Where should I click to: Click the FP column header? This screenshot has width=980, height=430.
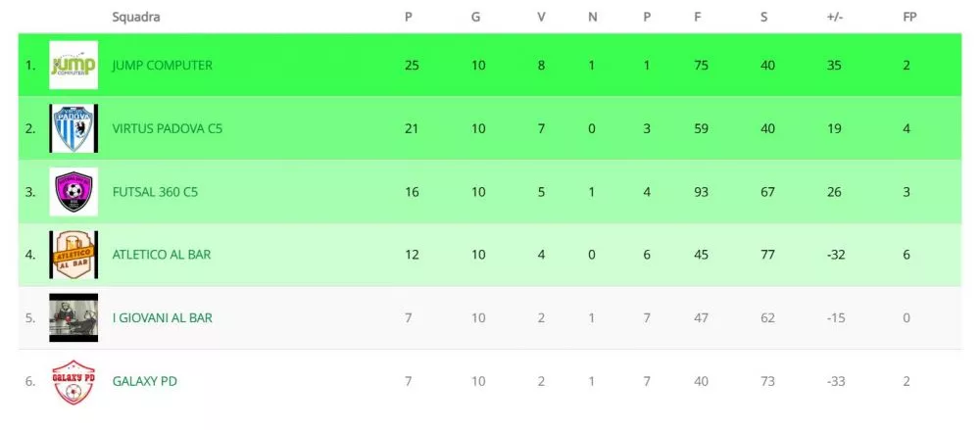pyautogui.click(x=910, y=18)
